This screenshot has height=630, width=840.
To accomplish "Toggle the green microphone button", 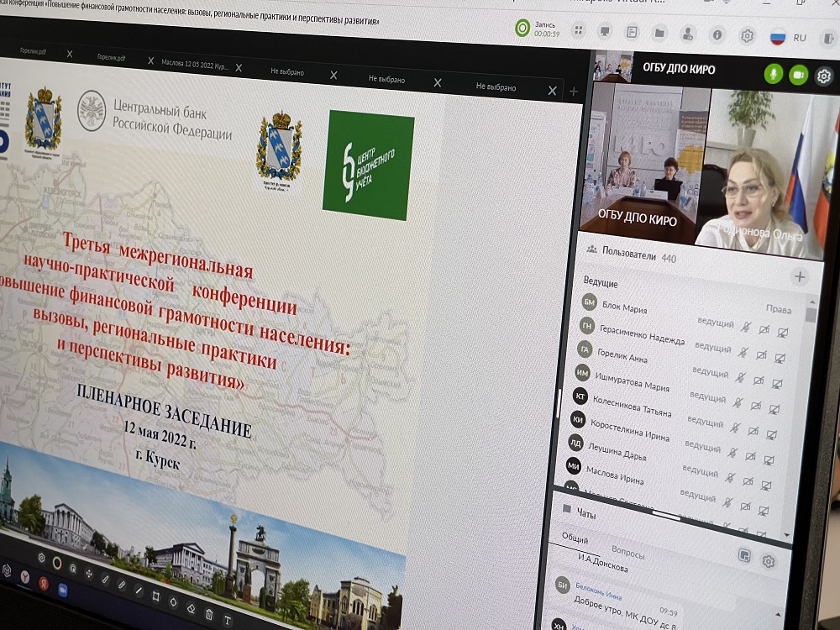I will pyautogui.click(x=774, y=74).
